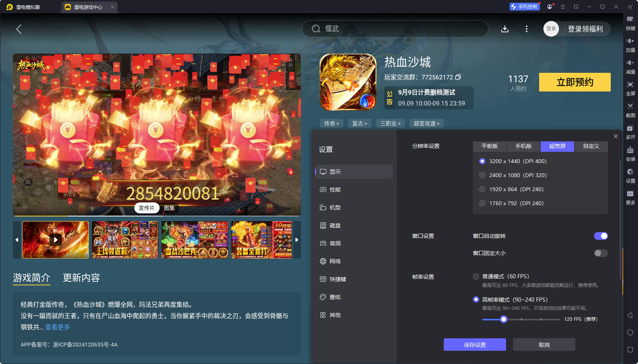Click the 热血沙城 game icon
This screenshot has height=364, width=638.
click(x=348, y=82)
